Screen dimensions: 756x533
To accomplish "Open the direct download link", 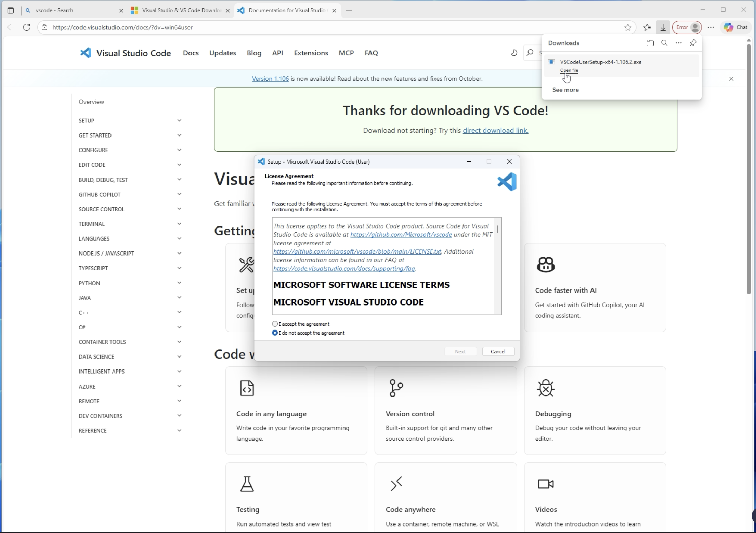I will pos(495,130).
